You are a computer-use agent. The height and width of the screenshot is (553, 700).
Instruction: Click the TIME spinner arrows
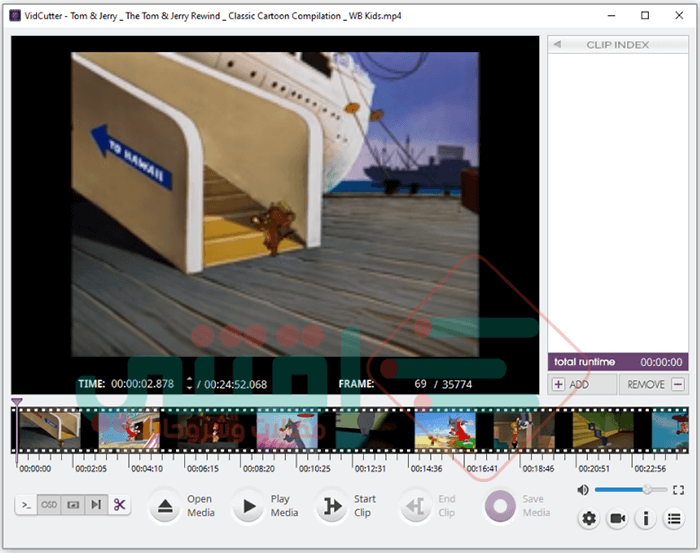coord(189,383)
